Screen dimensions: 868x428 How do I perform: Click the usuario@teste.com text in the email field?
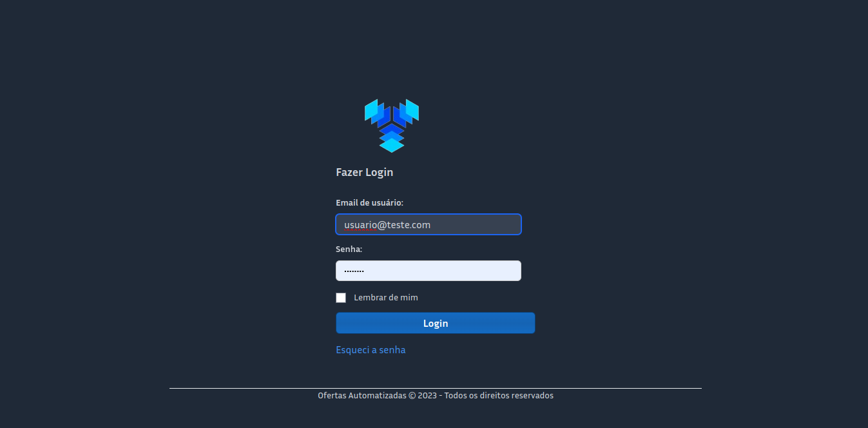tap(387, 225)
